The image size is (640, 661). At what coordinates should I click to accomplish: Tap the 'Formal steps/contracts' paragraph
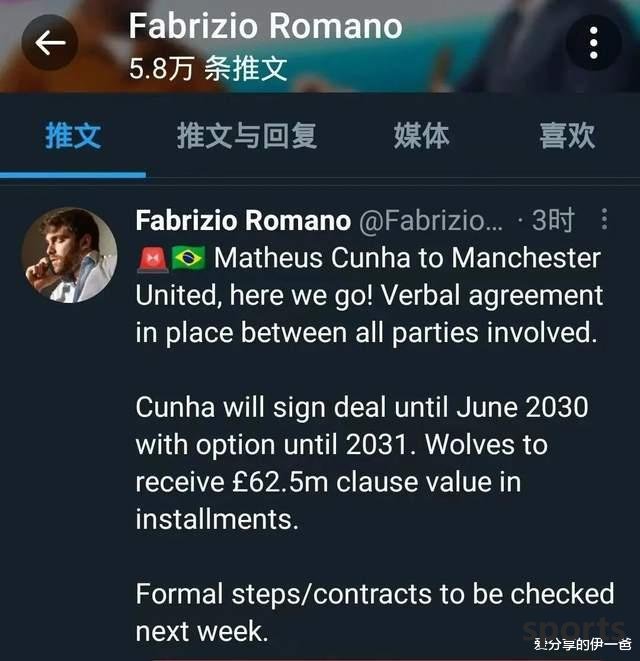click(375, 612)
